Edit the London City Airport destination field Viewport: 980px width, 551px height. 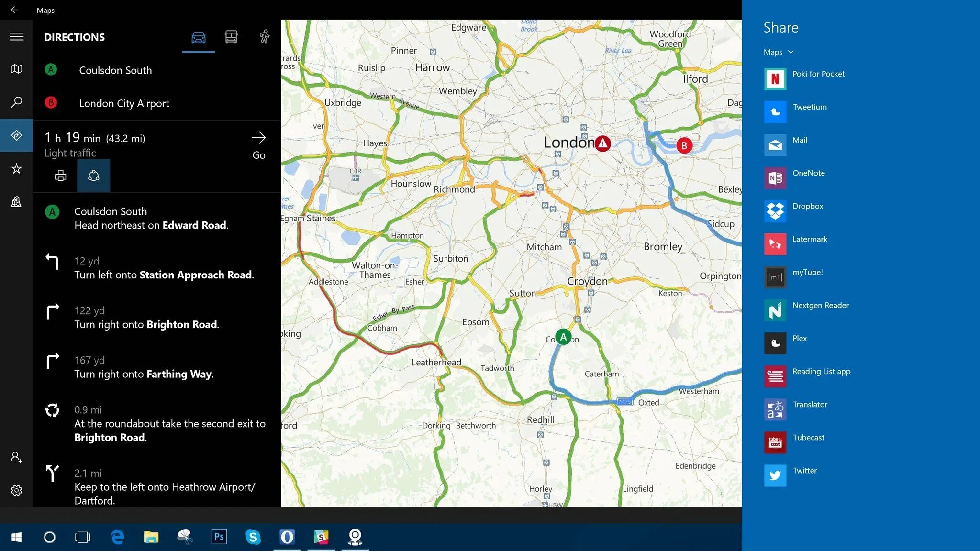[124, 103]
